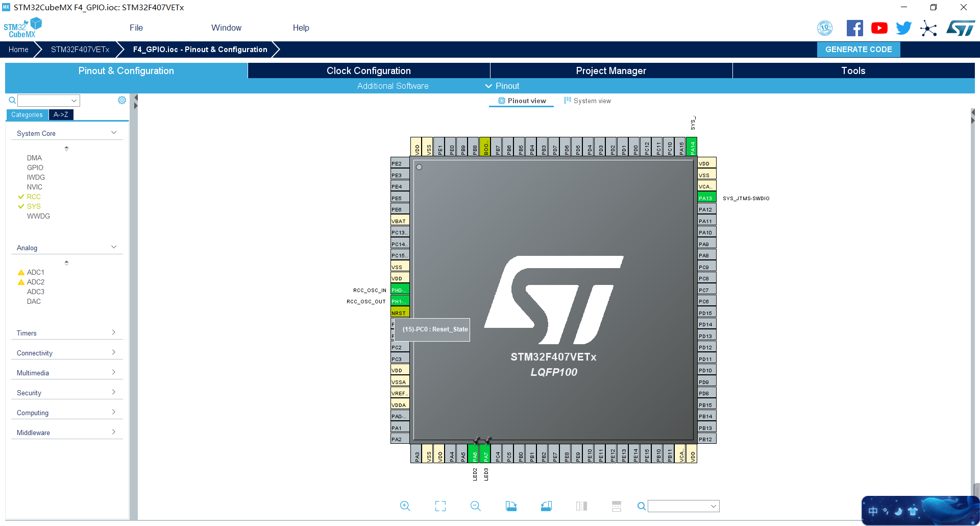Open the pinout search magnifier icon
This screenshot has width=980, height=526.
point(641,506)
